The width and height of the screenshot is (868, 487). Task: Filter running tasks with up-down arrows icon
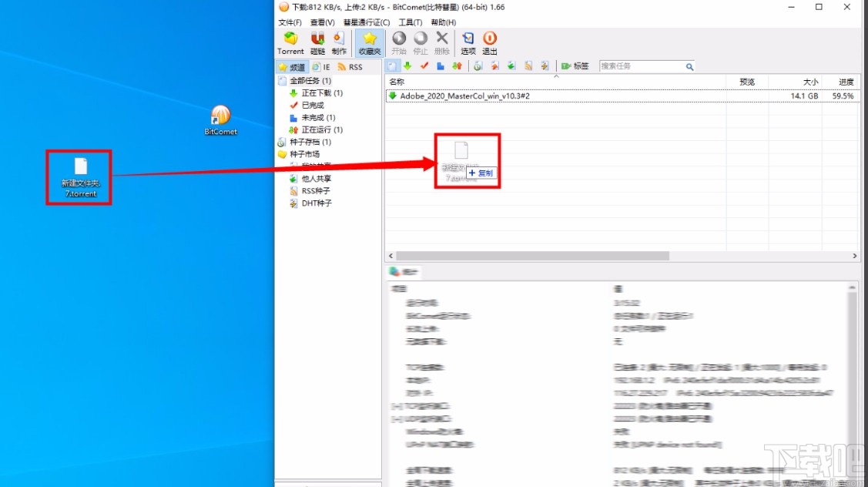pyautogui.click(x=457, y=66)
